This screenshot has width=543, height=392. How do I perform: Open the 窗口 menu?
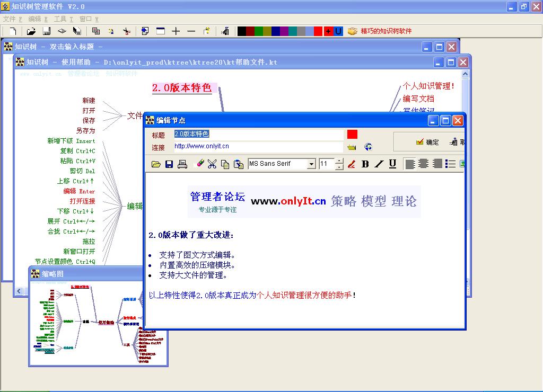[x=89, y=19]
